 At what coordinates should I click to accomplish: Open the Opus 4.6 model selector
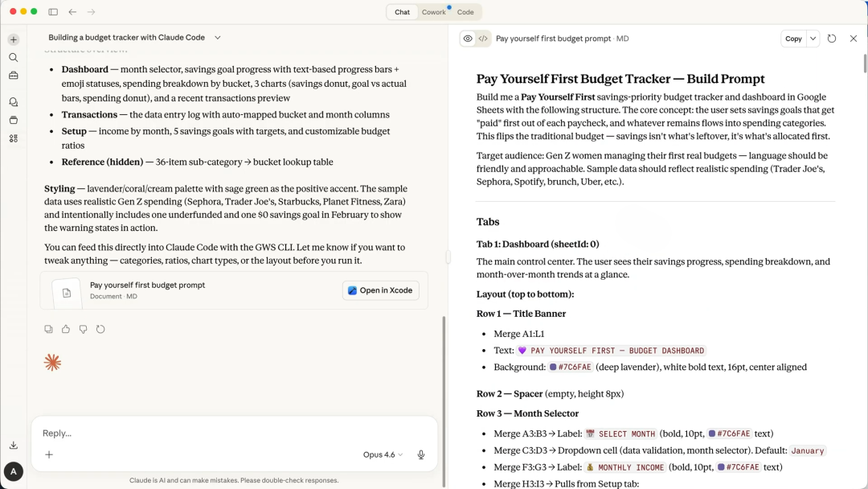tap(383, 455)
